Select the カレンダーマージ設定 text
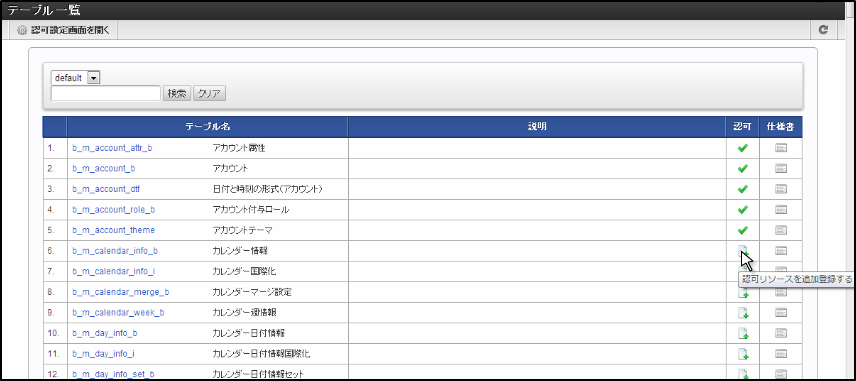 (x=252, y=292)
